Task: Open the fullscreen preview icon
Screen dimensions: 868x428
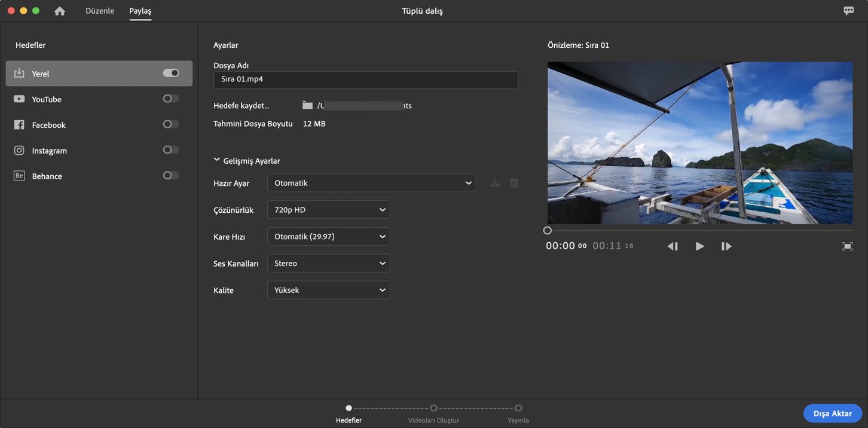Action: pos(847,246)
